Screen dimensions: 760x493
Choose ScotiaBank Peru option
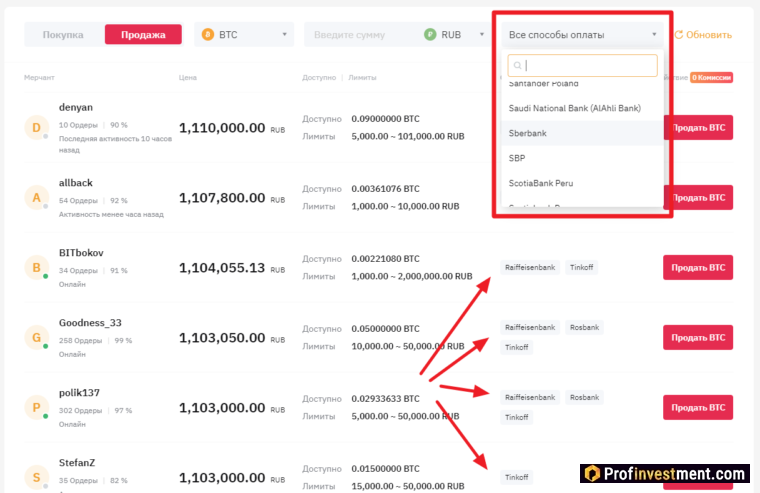point(582,183)
